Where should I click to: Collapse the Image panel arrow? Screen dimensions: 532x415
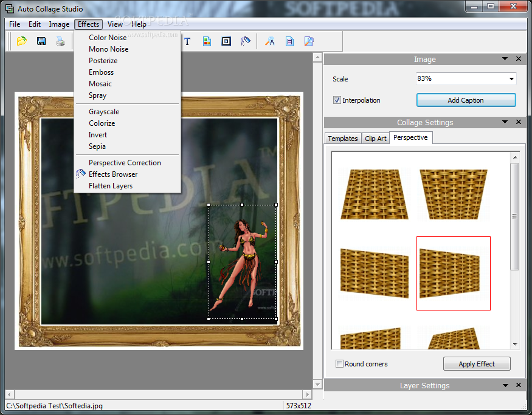(x=505, y=59)
